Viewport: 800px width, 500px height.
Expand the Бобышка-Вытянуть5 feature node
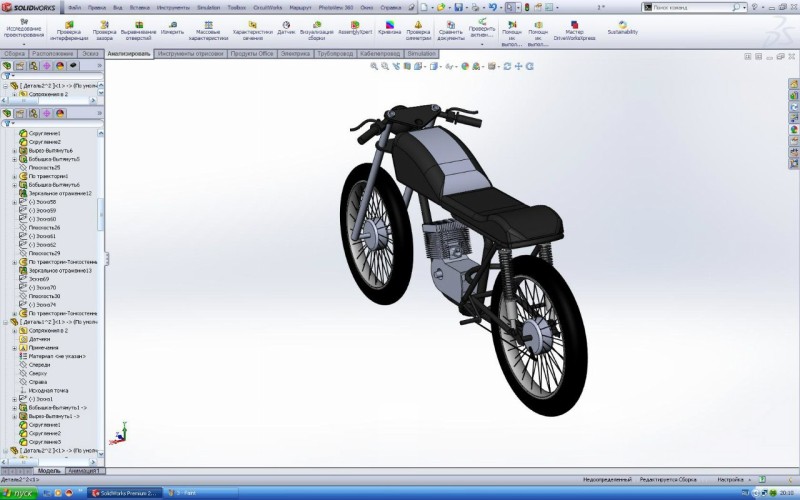click(15, 159)
